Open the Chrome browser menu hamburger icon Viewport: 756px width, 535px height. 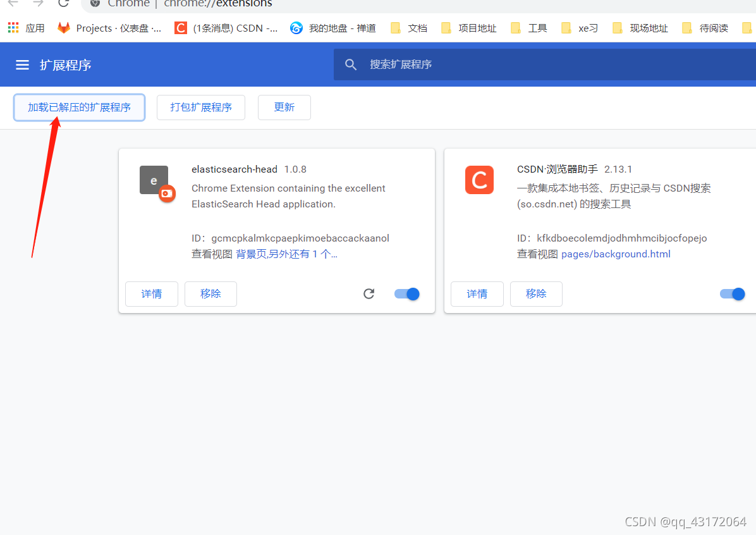[x=22, y=65]
